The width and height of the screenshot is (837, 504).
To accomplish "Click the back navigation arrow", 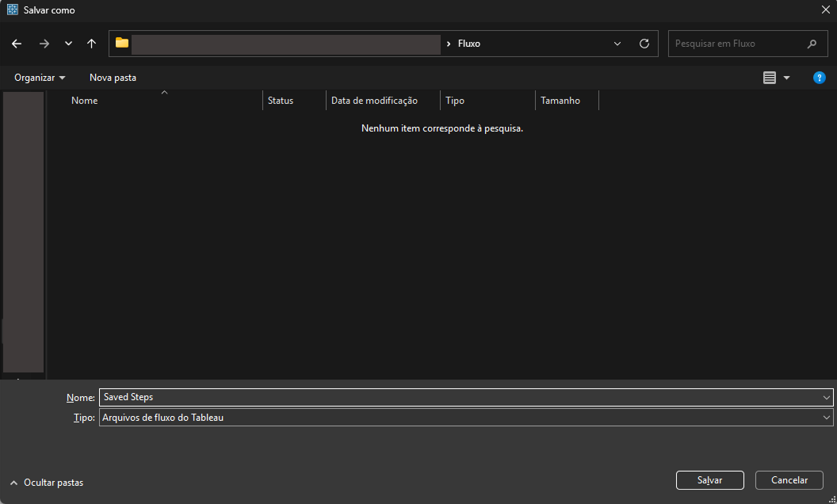I will click(x=17, y=44).
